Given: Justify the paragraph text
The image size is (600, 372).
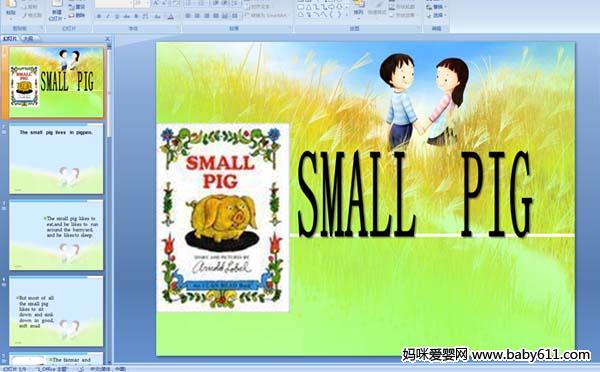Looking at the screenshot, I should pos(216,16).
